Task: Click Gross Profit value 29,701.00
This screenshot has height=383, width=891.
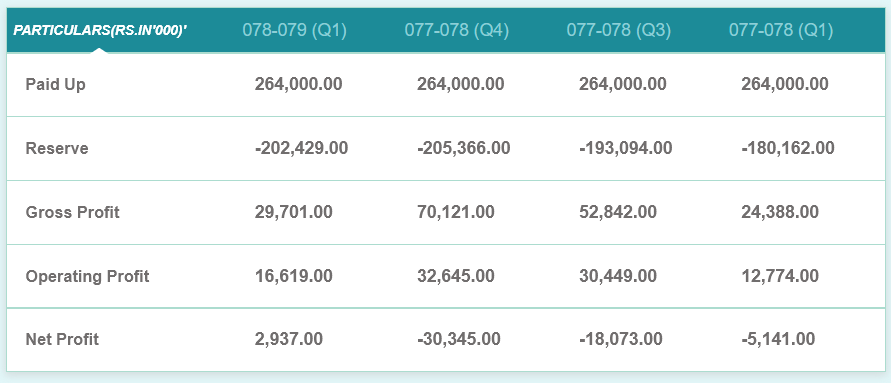Action: (293, 213)
